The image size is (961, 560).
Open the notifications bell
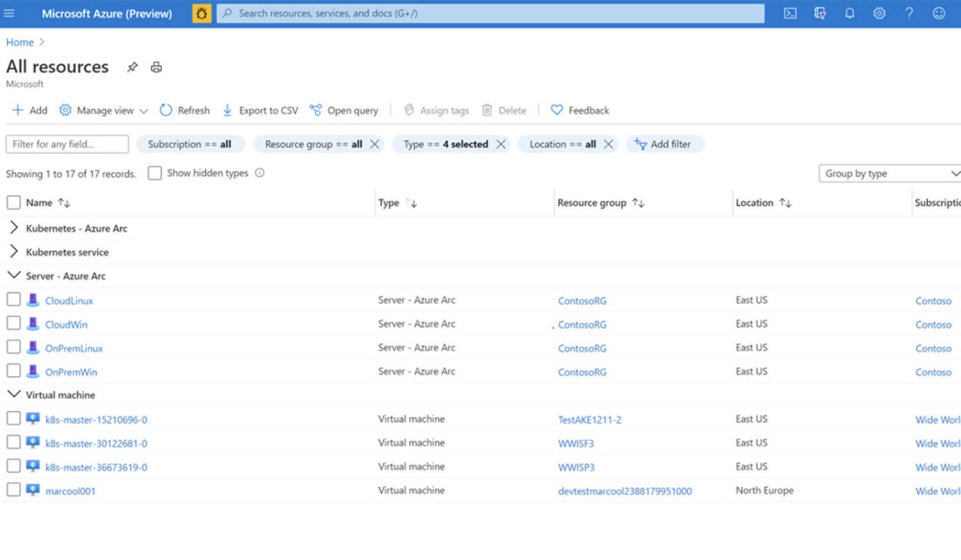click(849, 13)
